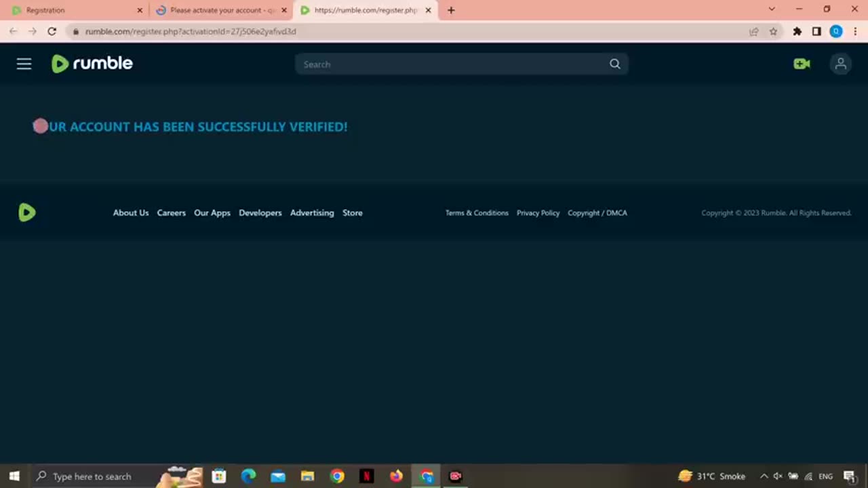Click the browser forward arrow
Image resolution: width=868 pixels, height=488 pixels.
coord(32,31)
